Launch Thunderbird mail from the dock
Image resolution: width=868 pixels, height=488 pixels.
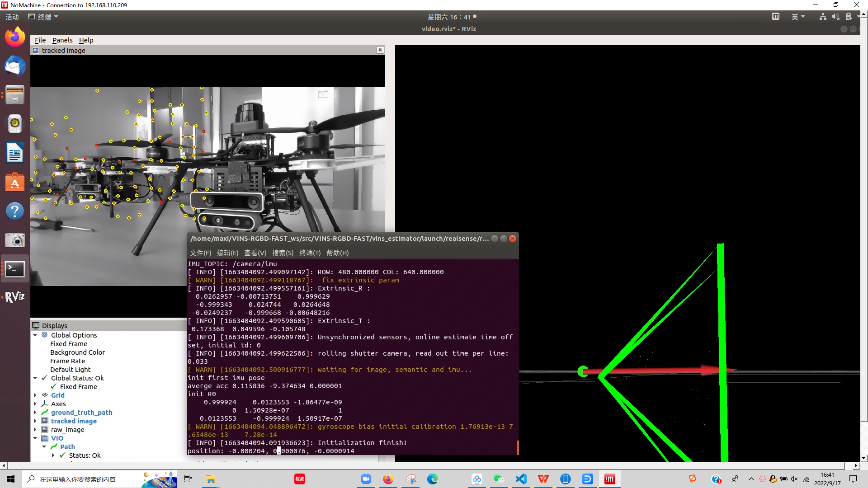point(15,66)
